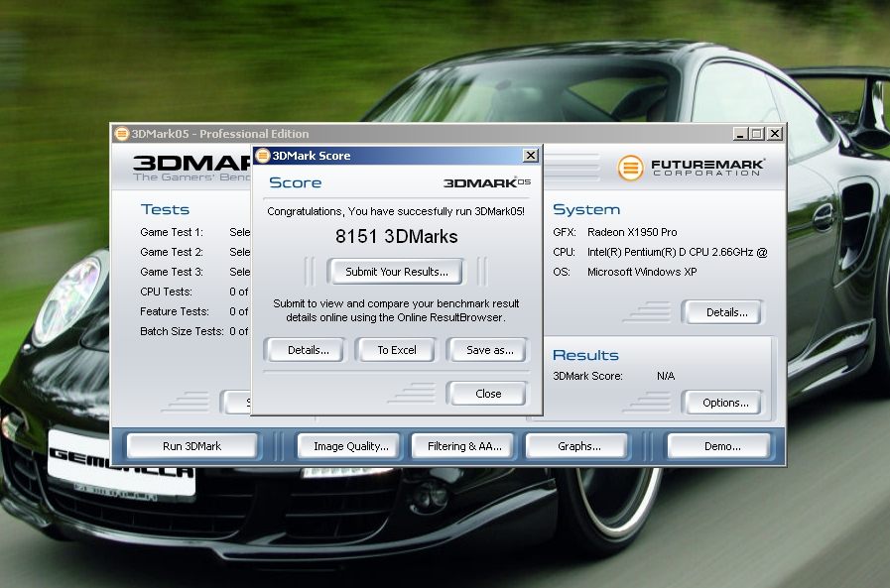Export the score To Excel
This screenshot has height=588, width=890.
[397, 350]
